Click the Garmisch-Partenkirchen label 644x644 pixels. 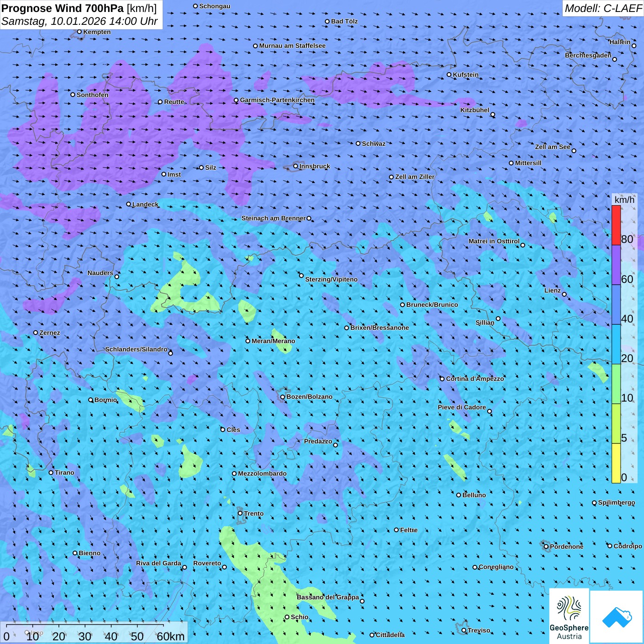(277, 100)
